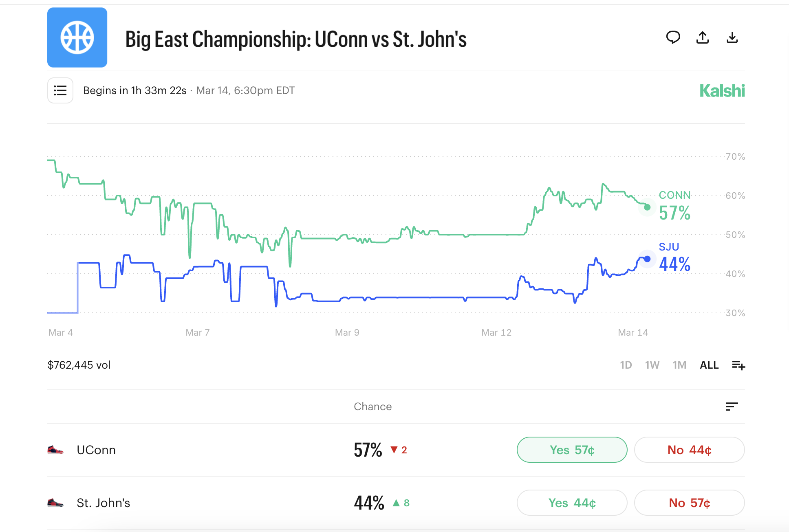
Task: Open the list menu icon beside countdown
Action: [x=60, y=90]
